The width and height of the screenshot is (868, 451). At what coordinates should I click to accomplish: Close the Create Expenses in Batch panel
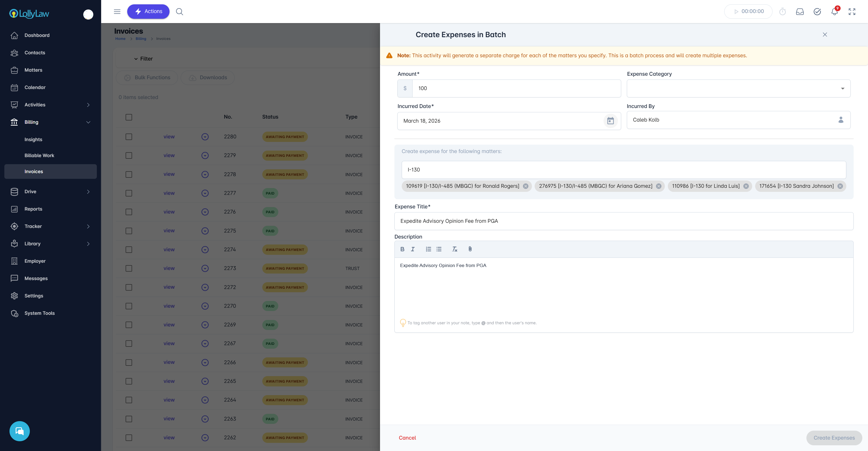coord(825,35)
